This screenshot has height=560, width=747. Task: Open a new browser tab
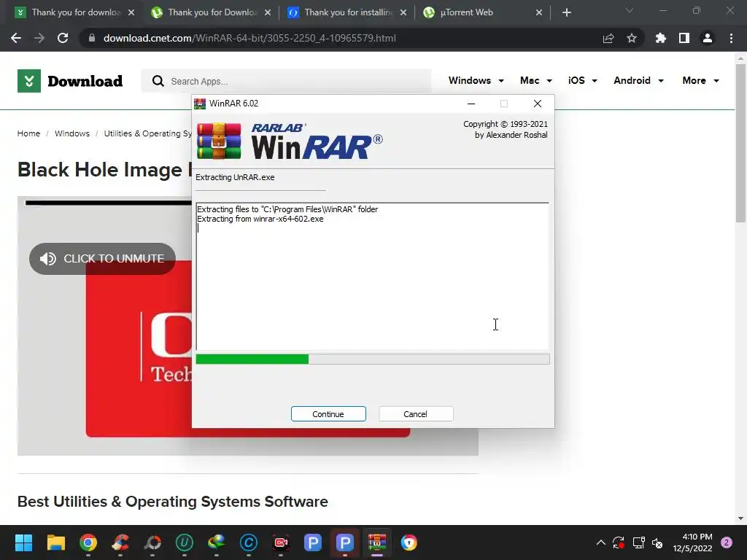pos(566,12)
